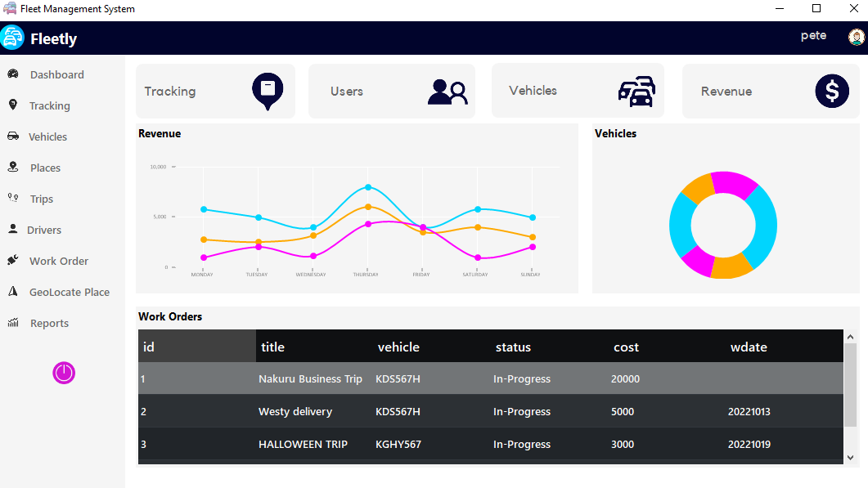
Task: Open the user avatar in top bar
Action: 856,36
